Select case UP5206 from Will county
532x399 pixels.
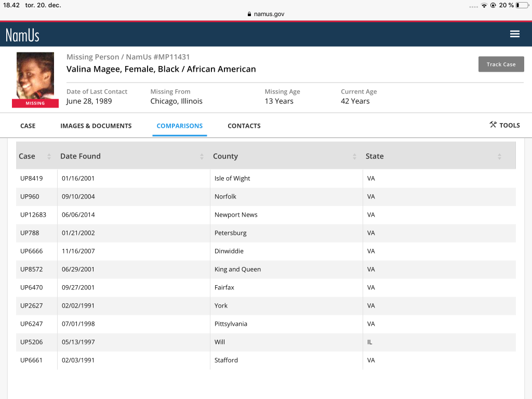click(32, 342)
